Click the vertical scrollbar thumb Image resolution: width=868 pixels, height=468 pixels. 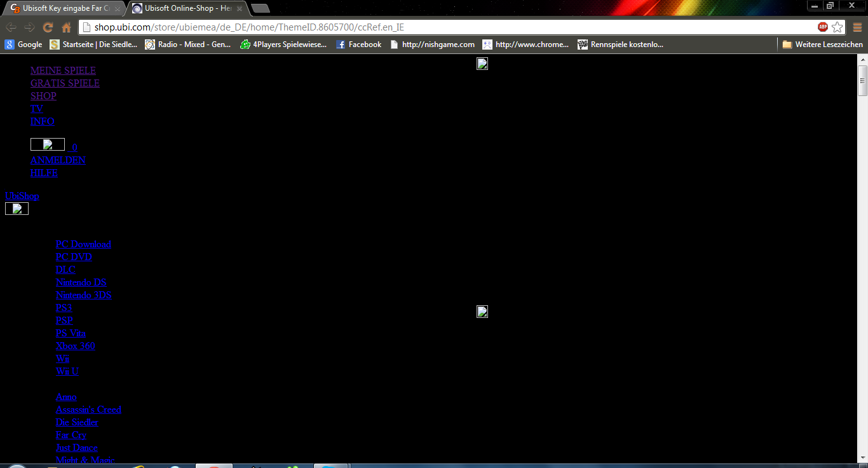coord(862,80)
